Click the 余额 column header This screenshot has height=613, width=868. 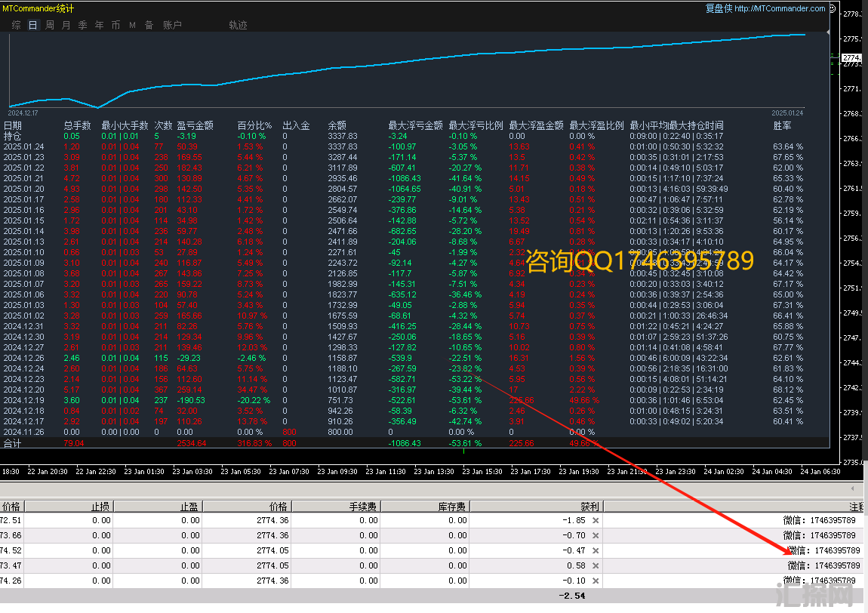click(337, 126)
